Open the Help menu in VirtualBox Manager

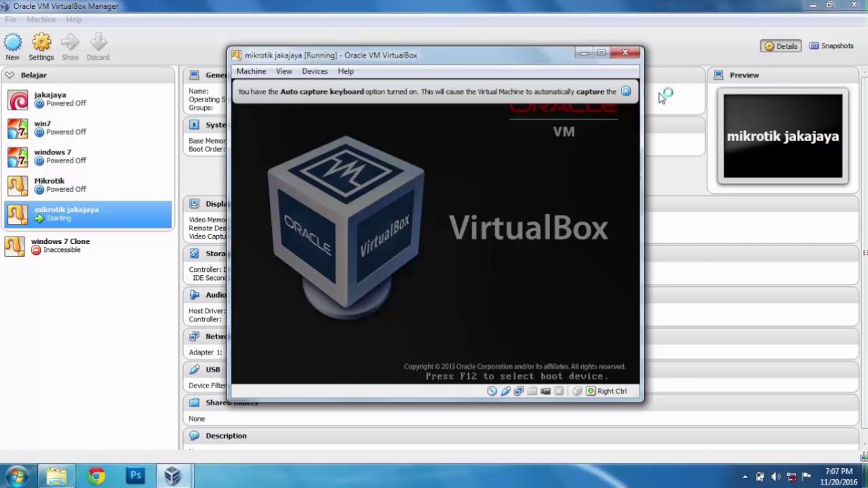click(74, 20)
